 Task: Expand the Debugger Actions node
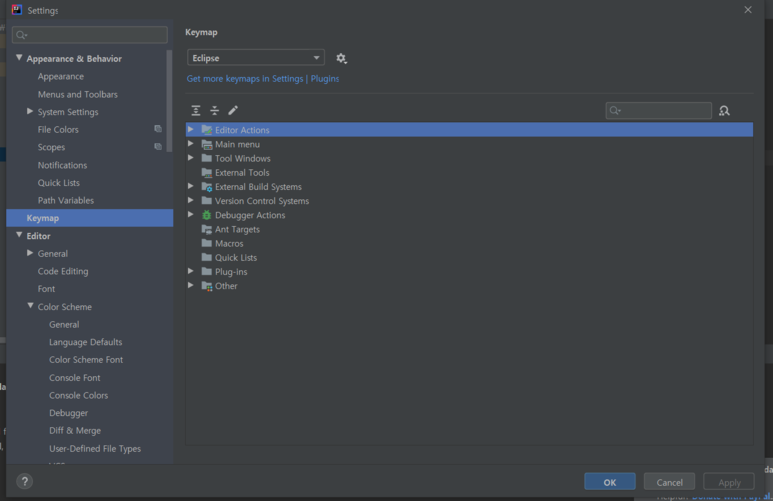coord(191,215)
